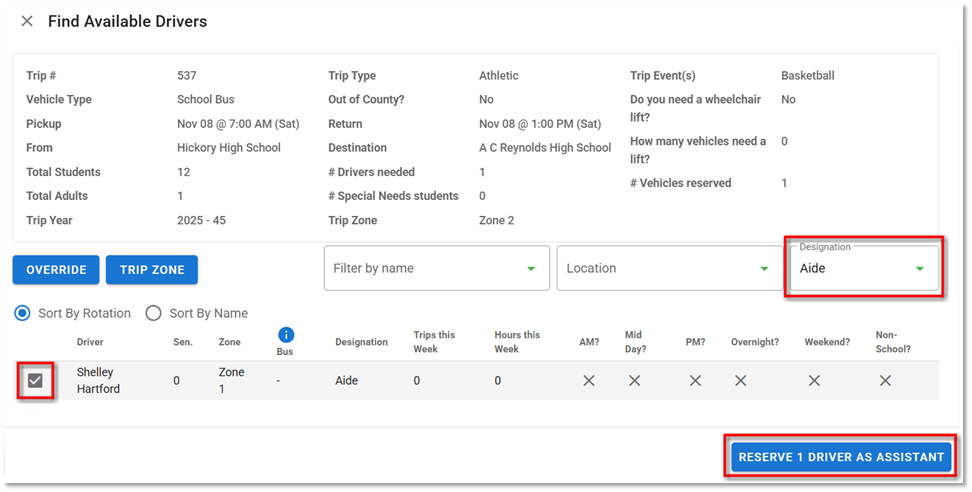The image size is (972, 492).
Task: Click the Out of County? label
Action: pyautogui.click(x=366, y=99)
